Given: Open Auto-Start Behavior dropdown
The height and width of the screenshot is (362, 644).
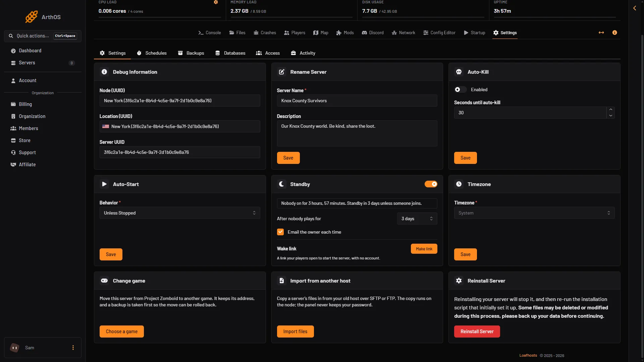Looking at the screenshot, I should click(180, 213).
